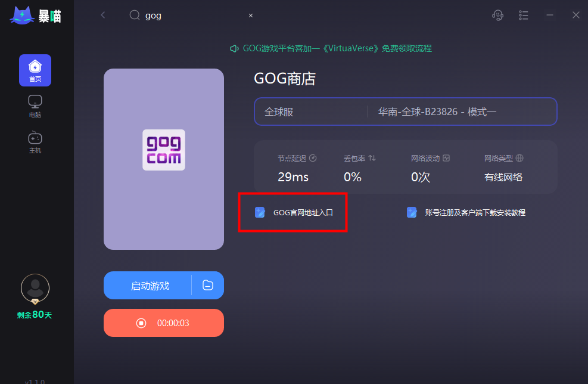Screen dimensions: 588x384
Task: Click the search magnifier icon
Action: coord(135,15)
